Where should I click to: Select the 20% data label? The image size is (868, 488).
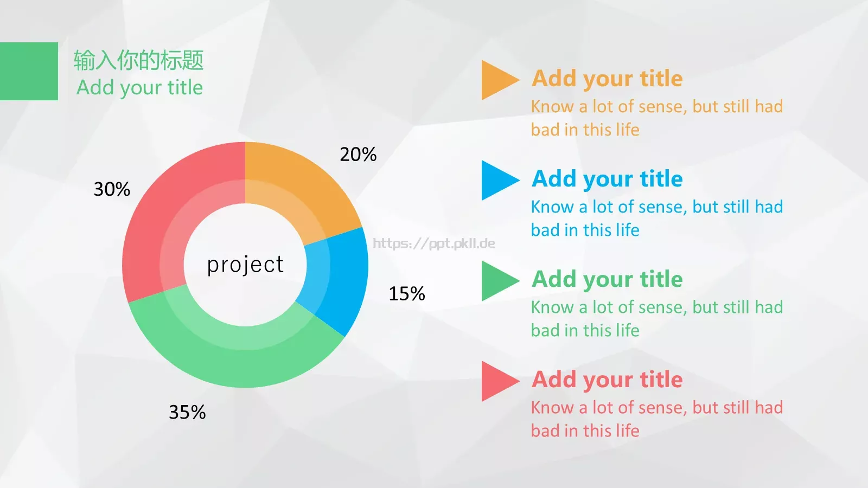coord(358,155)
